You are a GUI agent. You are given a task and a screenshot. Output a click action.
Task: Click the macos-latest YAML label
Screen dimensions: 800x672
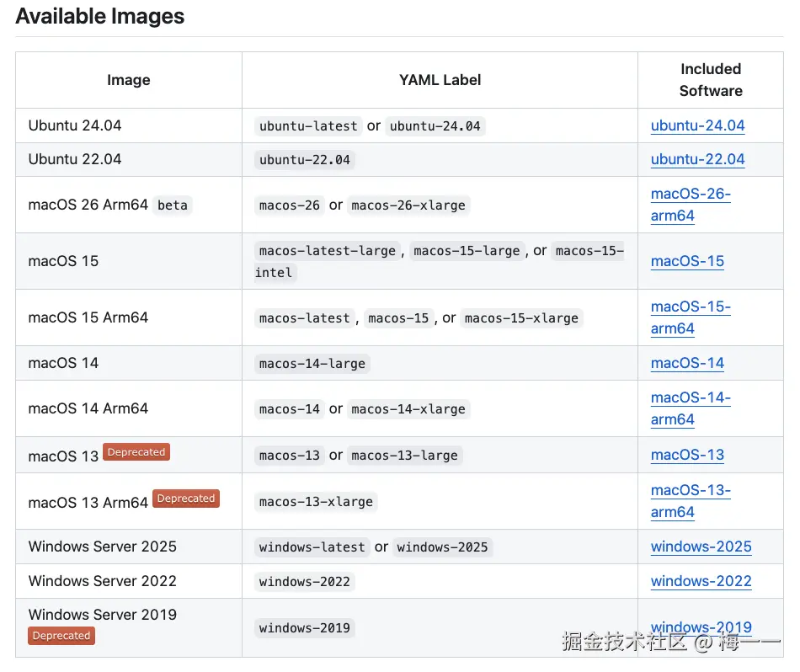(x=305, y=317)
